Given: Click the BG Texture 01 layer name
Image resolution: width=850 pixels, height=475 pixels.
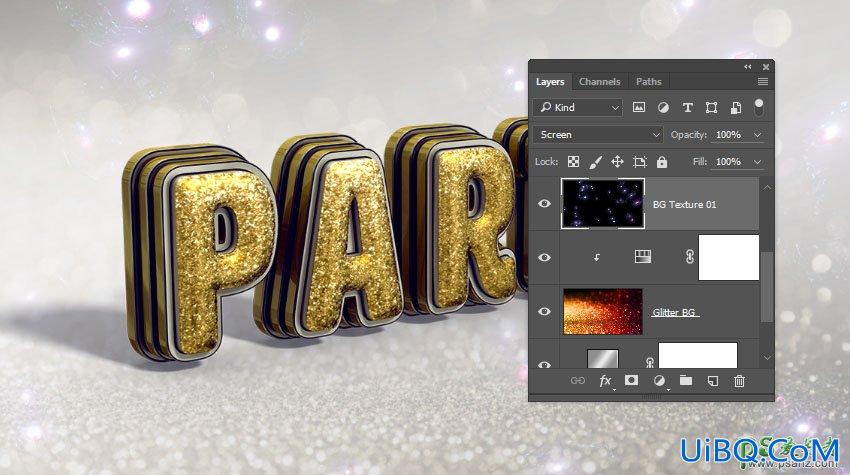Looking at the screenshot, I should 685,204.
